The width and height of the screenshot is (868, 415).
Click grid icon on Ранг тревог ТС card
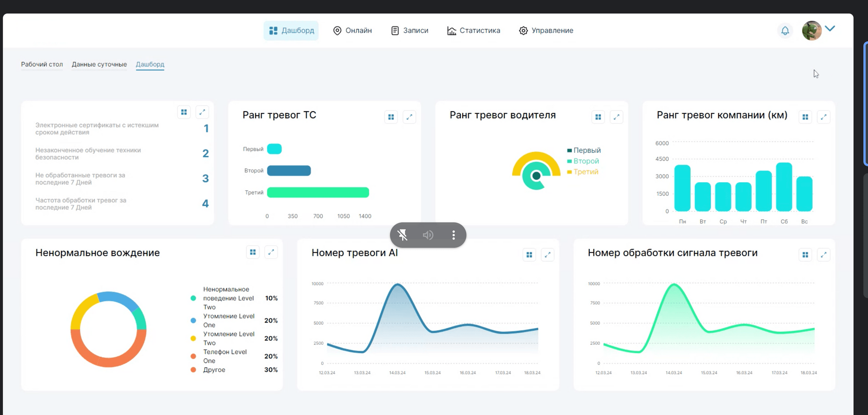point(391,117)
